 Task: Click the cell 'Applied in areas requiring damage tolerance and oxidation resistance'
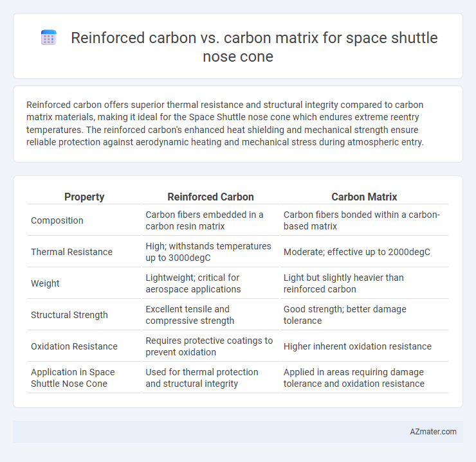click(364, 378)
